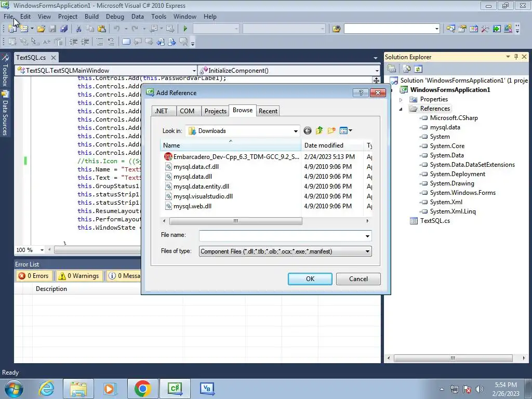Open the File menu
Image resolution: width=532 pixels, height=399 pixels.
click(x=8, y=17)
